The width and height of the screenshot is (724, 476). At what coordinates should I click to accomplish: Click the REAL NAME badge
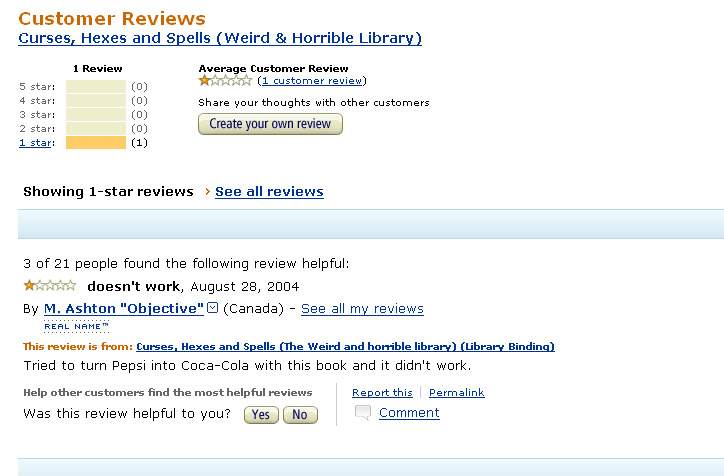pyautogui.click(x=77, y=326)
